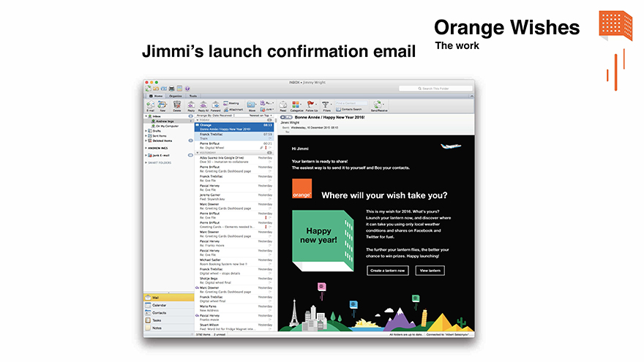The image size is (644, 362).
Task: Click the Move folder icon
Action: pyautogui.click(x=252, y=105)
